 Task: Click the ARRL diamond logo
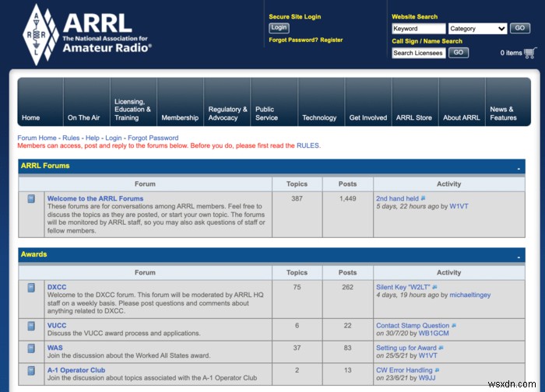coord(40,34)
